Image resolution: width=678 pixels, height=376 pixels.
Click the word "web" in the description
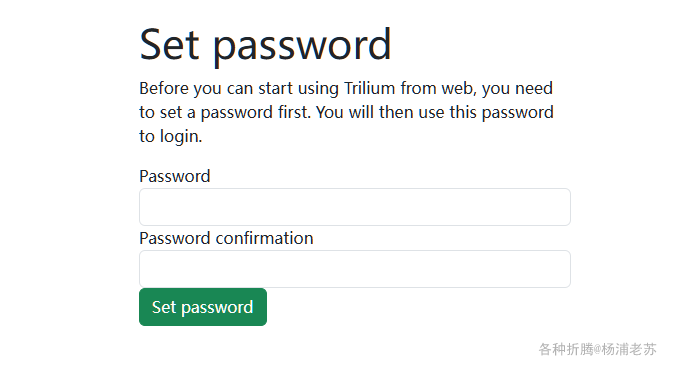click(x=457, y=89)
